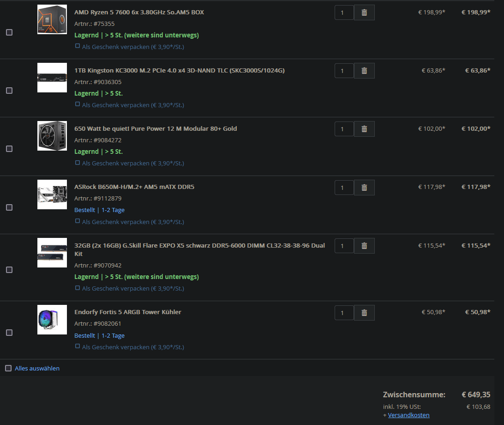Open 1TB Kingston KC3000 product title

tap(180, 71)
